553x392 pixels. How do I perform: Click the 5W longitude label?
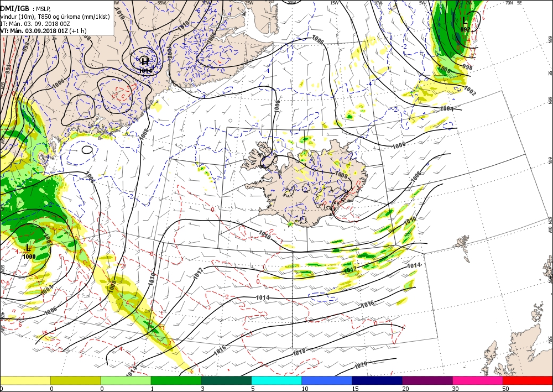pyautogui.click(x=423, y=3)
